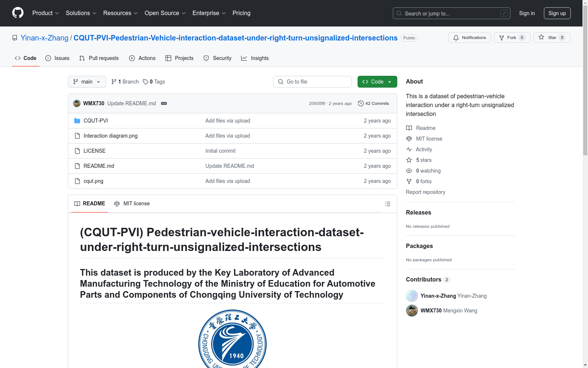Open the Update README.md commit message
The image size is (588, 368).
click(x=132, y=103)
